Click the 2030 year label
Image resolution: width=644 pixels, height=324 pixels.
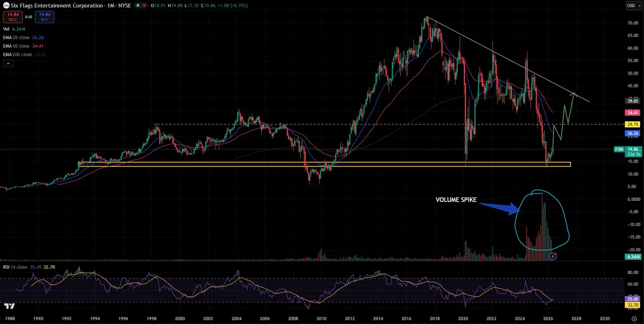coord(604,319)
